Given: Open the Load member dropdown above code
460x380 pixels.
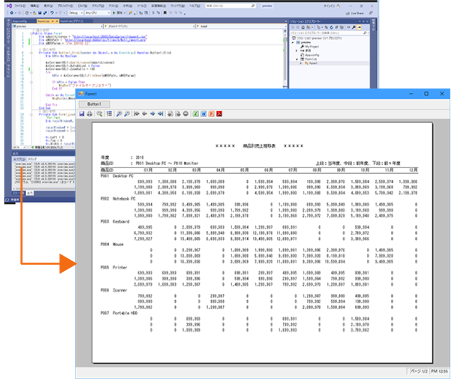Looking at the screenshot, I should click(x=240, y=26).
